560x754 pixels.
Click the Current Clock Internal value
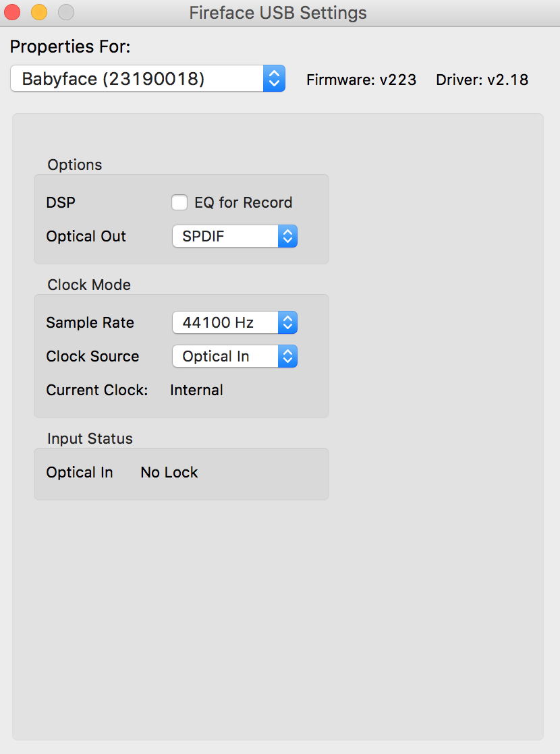(x=196, y=390)
